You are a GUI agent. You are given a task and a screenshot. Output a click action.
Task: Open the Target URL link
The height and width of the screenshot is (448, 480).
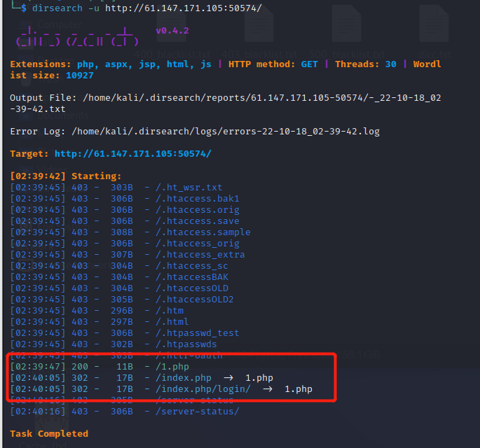(132, 153)
